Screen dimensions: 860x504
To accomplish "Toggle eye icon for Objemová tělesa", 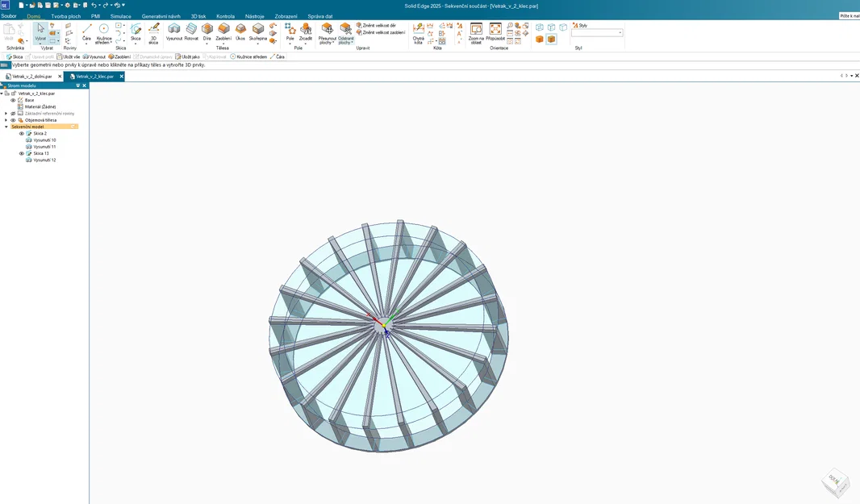I will tap(13, 120).
